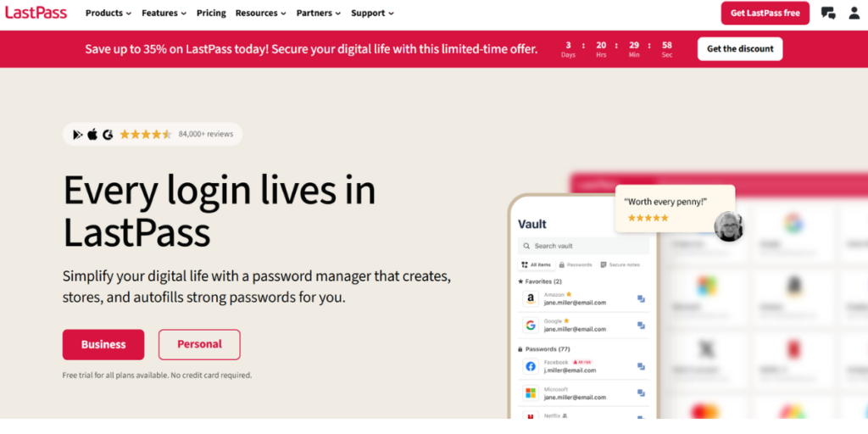Click the Microsoft logo in the vault
The width and height of the screenshot is (868, 434).
531,393
